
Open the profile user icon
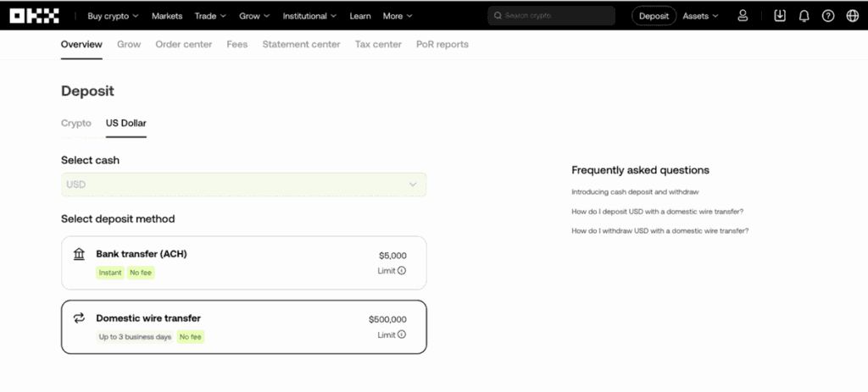(x=743, y=16)
